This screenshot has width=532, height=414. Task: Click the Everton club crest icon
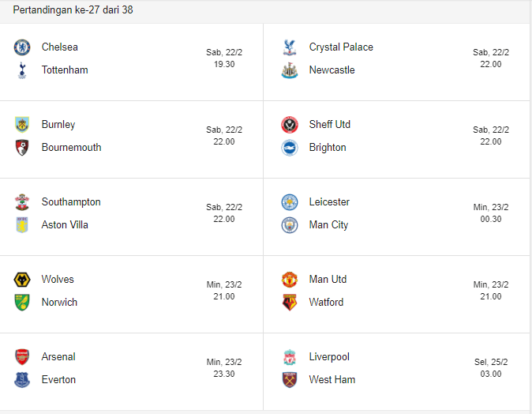pyautogui.click(x=21, y=379)
